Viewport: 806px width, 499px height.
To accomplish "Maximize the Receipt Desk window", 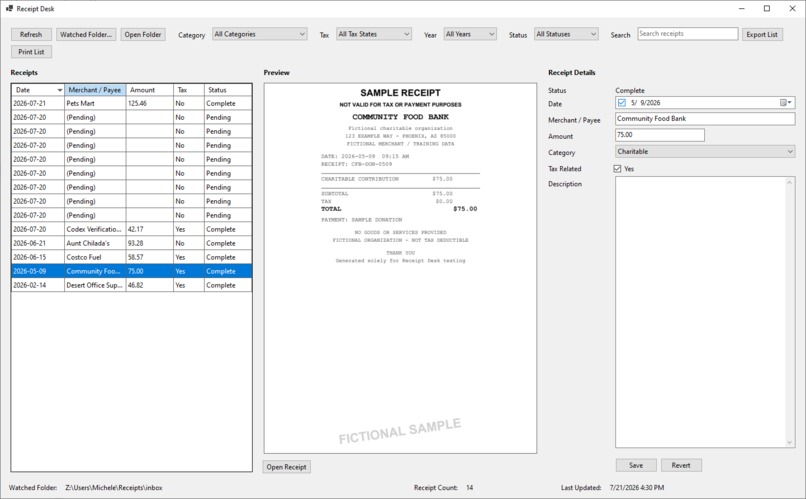I will 766,8.
